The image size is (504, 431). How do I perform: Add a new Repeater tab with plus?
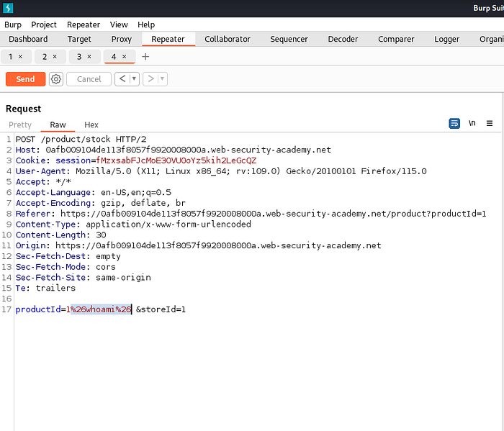[145, 57]
